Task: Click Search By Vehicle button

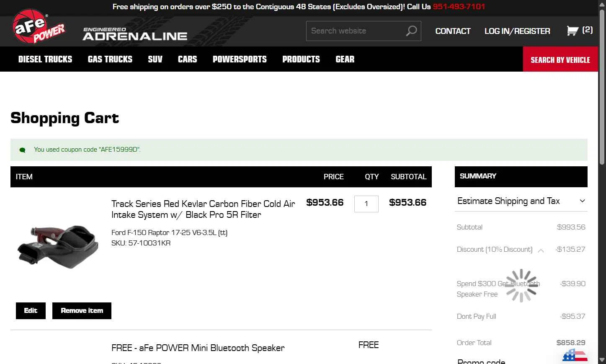Action: coord(560,59)
